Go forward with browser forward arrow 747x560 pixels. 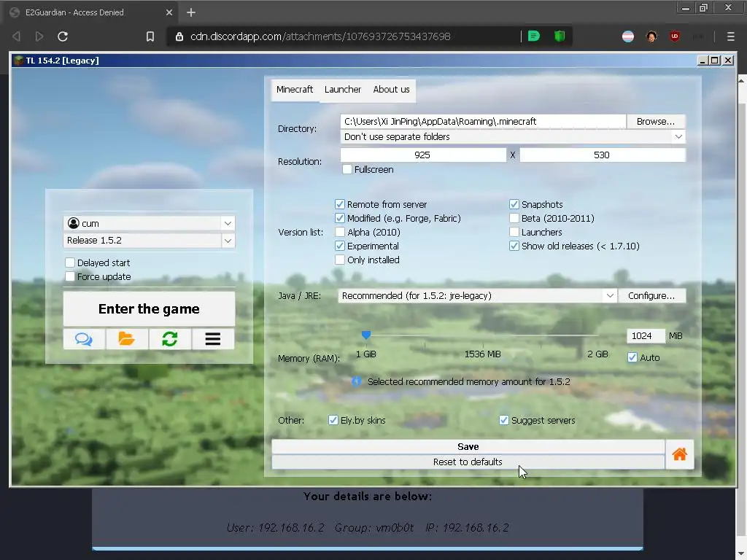(39, 36)
